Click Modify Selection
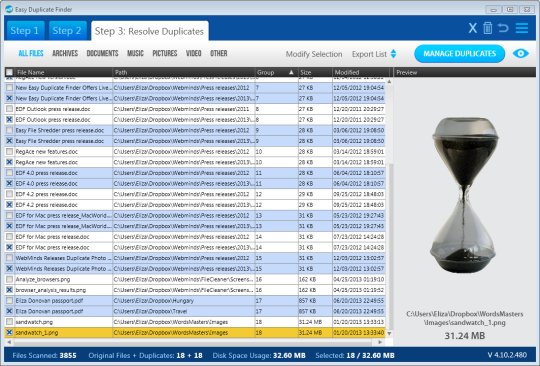540x366 pixels. pyautogui.click(x=314, y=54)
